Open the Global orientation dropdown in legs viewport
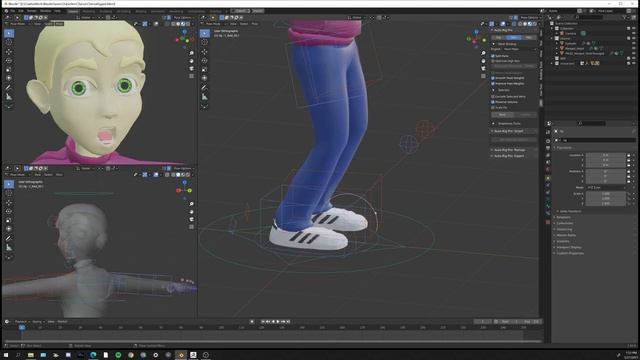Screen dimensions: 640x360 pos(358,18)
